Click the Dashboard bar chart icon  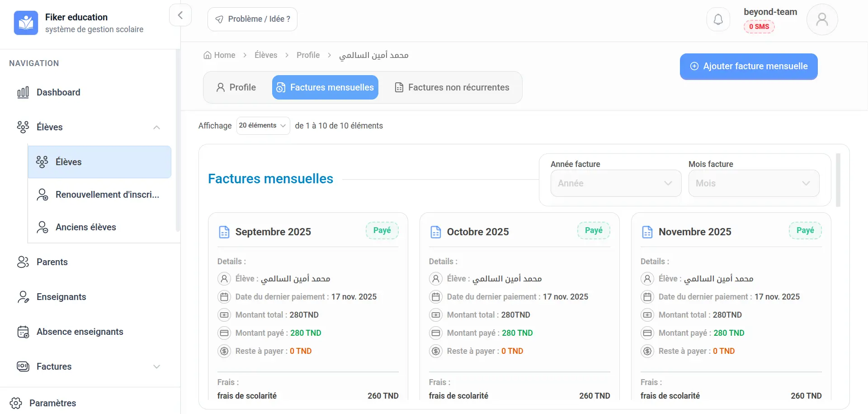tap(23, 92)
